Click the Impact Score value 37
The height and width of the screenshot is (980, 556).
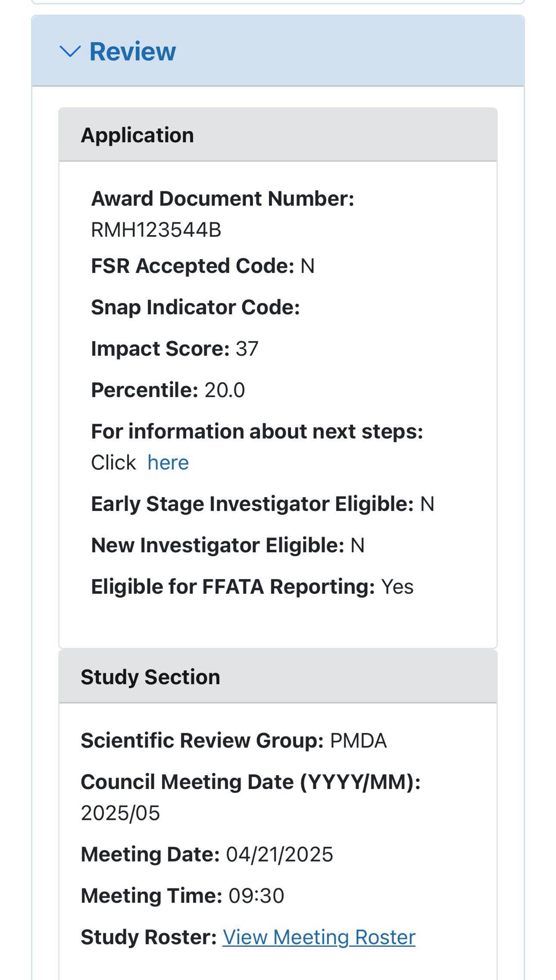pos(247,349)
